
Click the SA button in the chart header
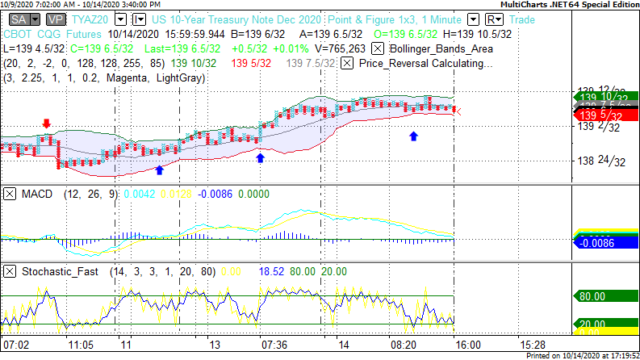(19, 20)
